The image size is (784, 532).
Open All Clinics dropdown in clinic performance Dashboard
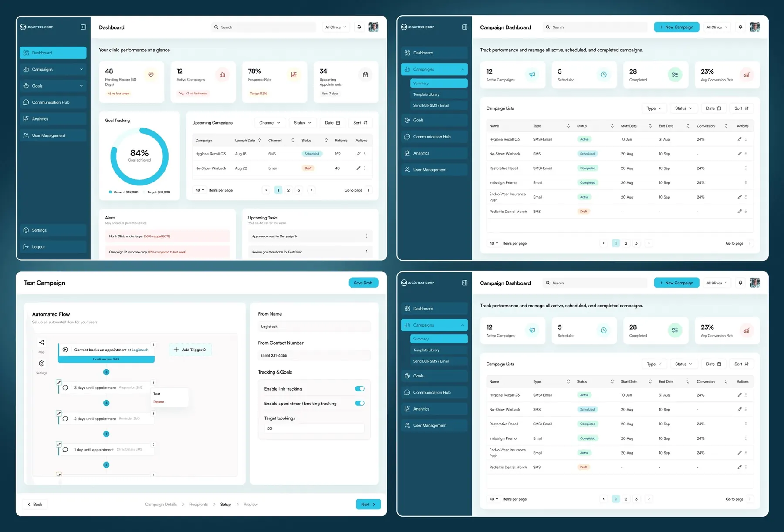(x=336, y=27)
